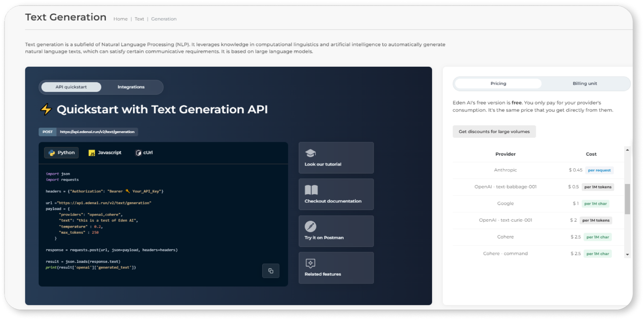Go to the Text breadcrumb link
This screenshot has width=644, height=320.
[x=139, y=19]
